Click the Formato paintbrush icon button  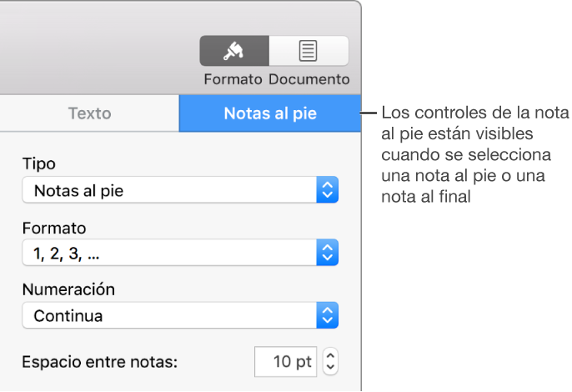click(x=234, y=51)
